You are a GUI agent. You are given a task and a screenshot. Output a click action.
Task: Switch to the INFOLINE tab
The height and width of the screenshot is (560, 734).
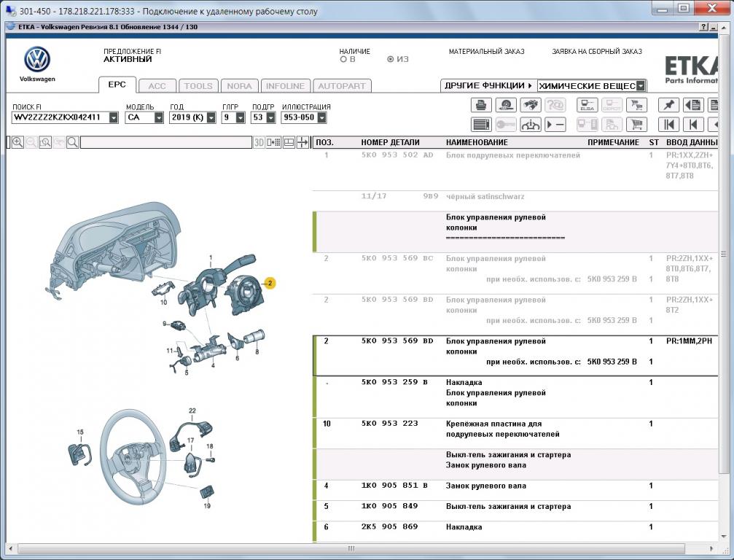pos(286,86)
